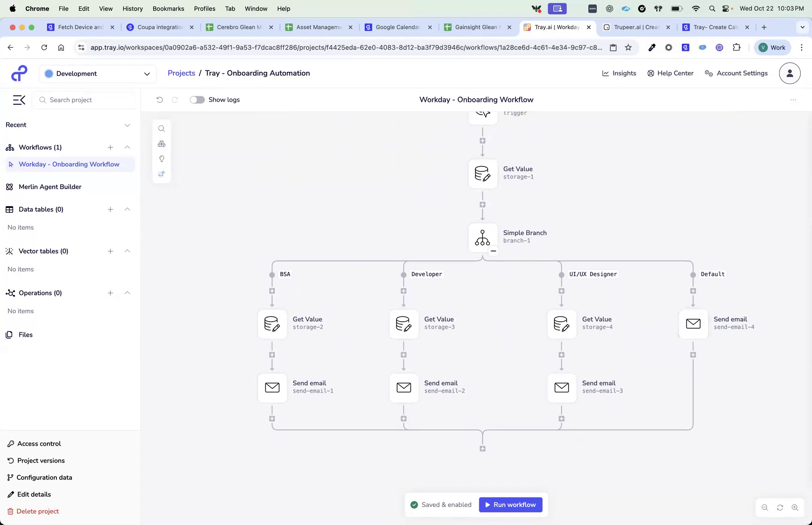The height and width of the screenshot is (525, 812).
Task: Collapse the sidebar using the hamburger icon
Action: [19, 100]
